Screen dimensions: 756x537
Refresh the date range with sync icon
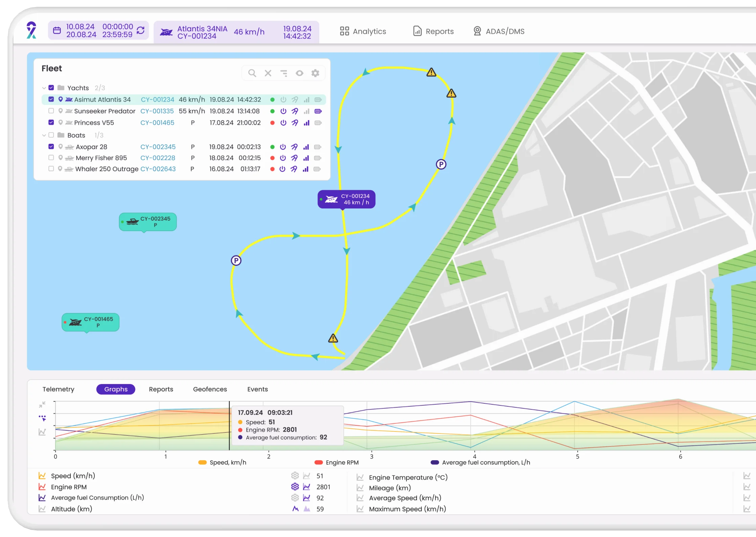tap(141, 30)
